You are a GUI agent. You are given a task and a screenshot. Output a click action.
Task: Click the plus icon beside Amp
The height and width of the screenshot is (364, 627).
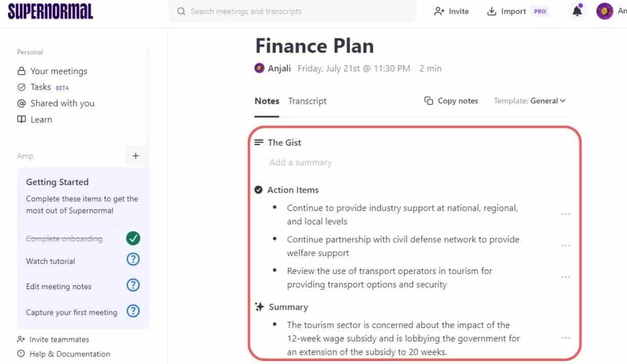[136, 156]
